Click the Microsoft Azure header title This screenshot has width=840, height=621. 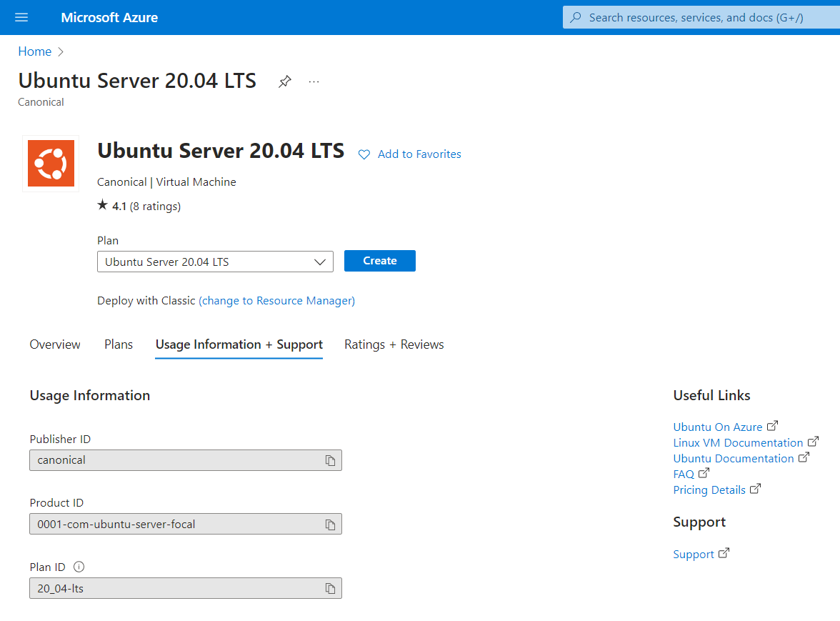tap(109, 18)
